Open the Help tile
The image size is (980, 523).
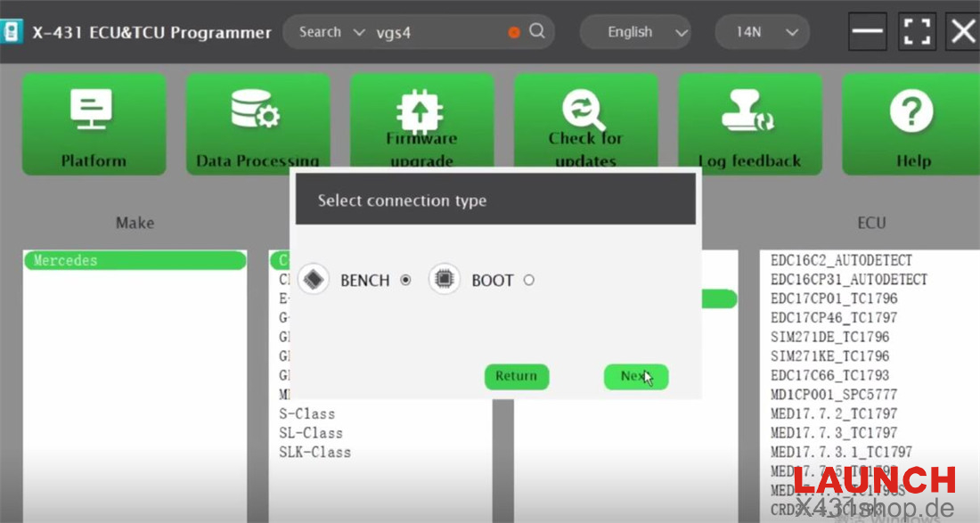tap(911, 124)
